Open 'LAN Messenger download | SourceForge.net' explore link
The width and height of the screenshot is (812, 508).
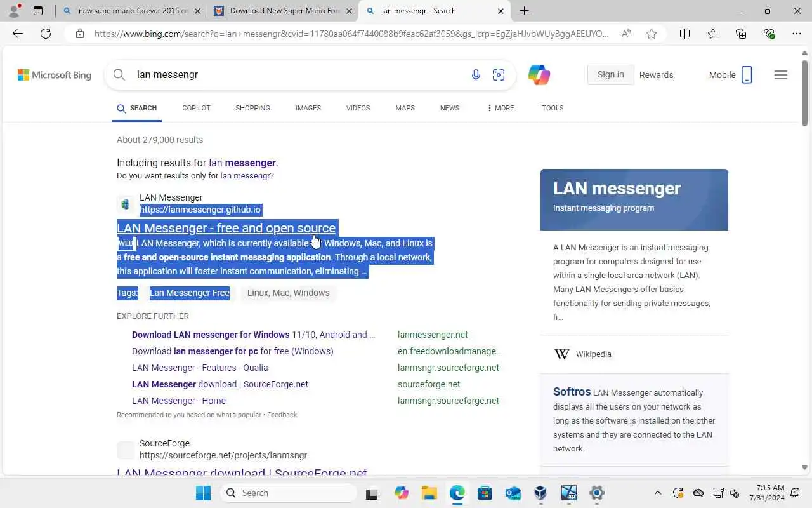point(220,384)
